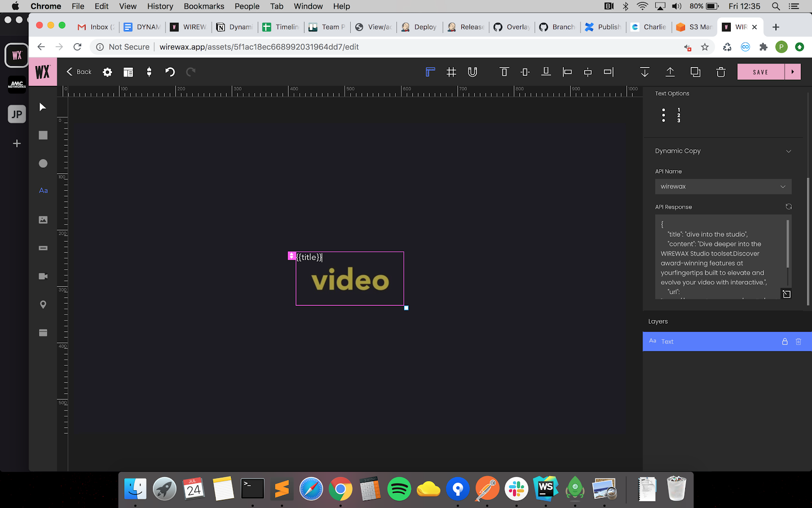The height and width of the screenshot is (508, 812).
Task: Select the location pin tool
Action: (43, 304)
